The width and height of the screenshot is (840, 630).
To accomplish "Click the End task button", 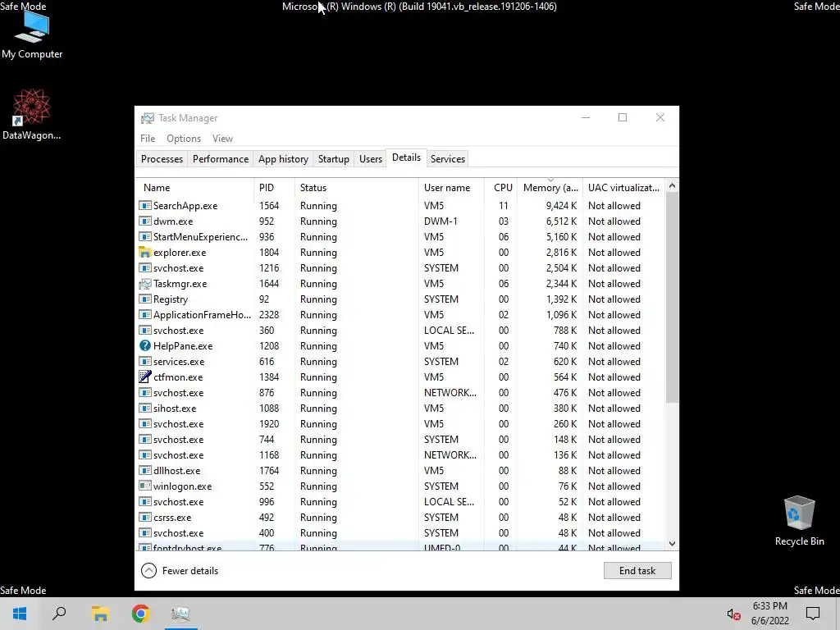I will click(x=637, y=571).
